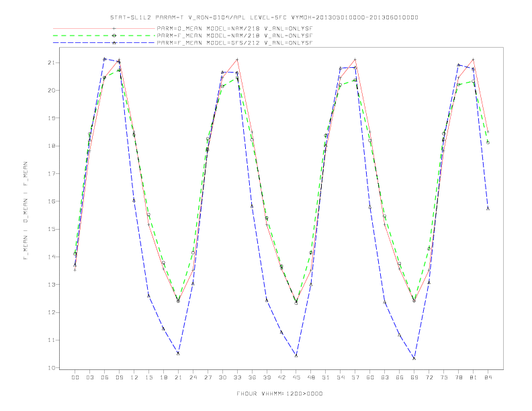
Task: Click x-axis forecast hour label 33
Action: [x=237, y=377]
